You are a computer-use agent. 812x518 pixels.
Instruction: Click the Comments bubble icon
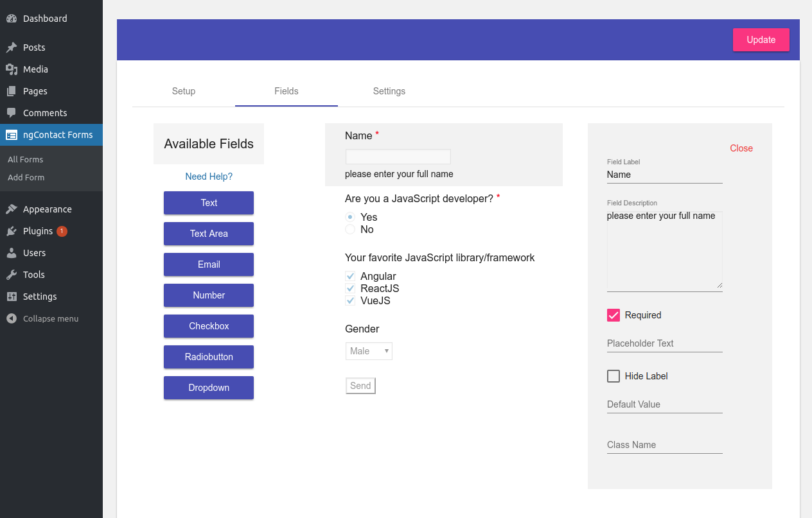click(x=12, y=113)
